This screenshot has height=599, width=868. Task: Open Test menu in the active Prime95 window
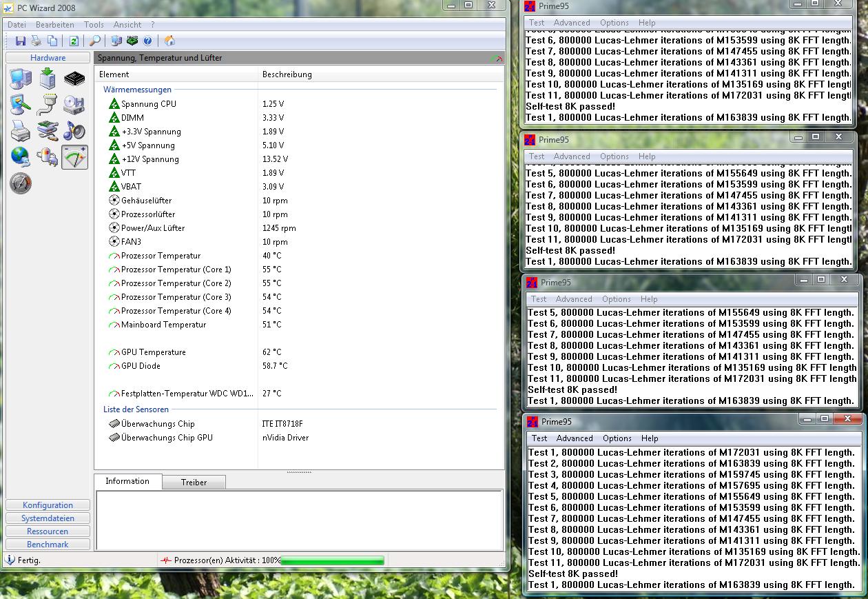click(539, 438)
